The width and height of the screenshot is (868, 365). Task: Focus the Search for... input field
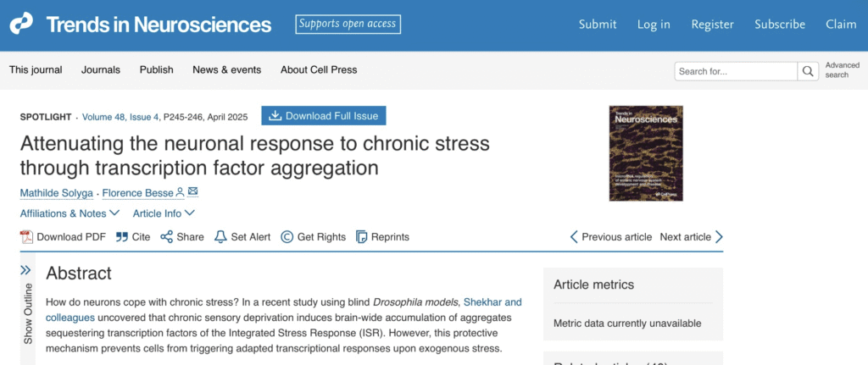pos(736,71)
